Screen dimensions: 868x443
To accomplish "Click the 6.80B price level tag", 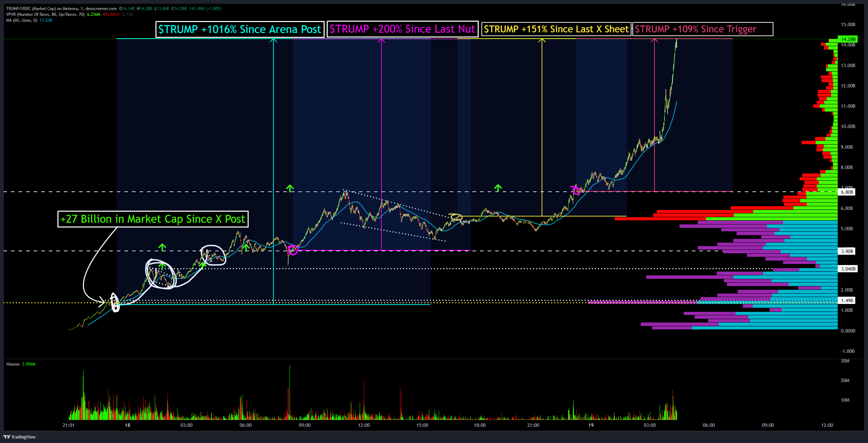I will pos(847,192).
